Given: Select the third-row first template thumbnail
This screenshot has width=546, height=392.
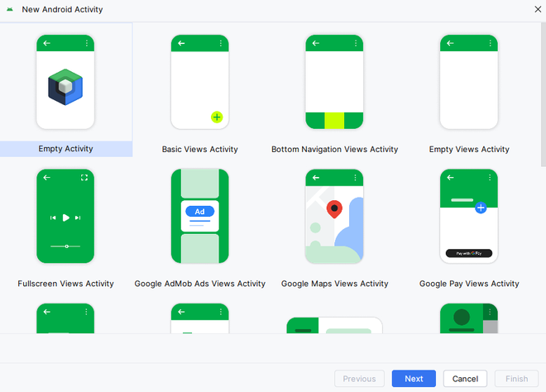Looking at the screenshot, I should (65, 318).
